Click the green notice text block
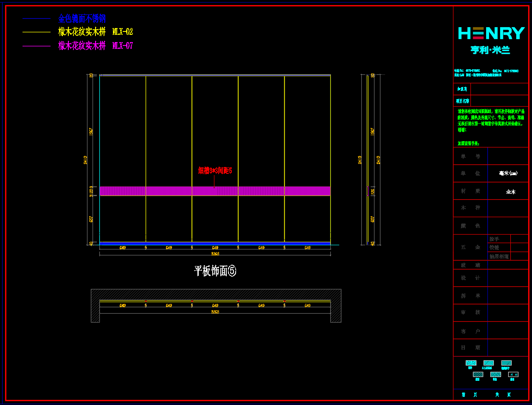Image resolution: width=532 pixels, height=405 pixels. point(490,121)
